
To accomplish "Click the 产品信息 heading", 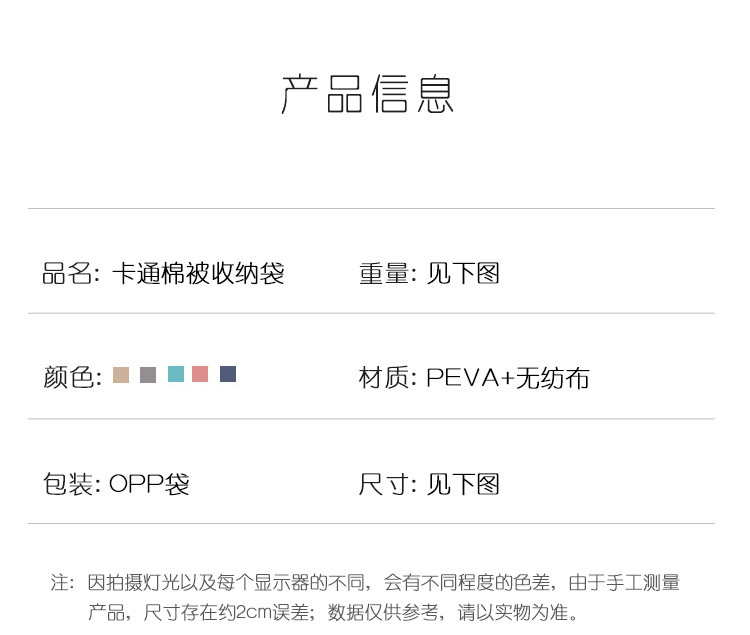I will click(x=367, y=94).
